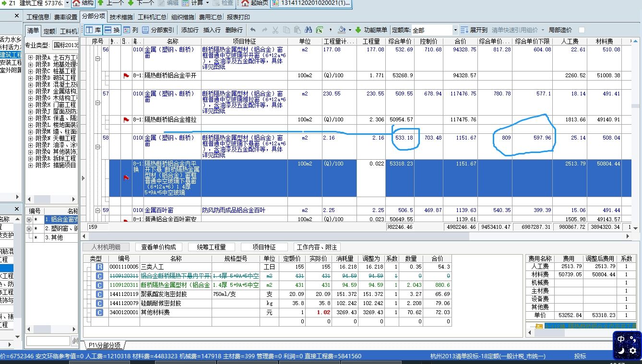The height and width of the screenshot is (364, 642).
Task: Click 工作内容、附注 button
Action: point(317,247)
